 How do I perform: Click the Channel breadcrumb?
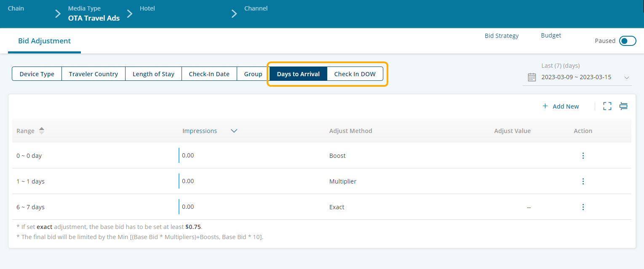[x=256, y=8]
